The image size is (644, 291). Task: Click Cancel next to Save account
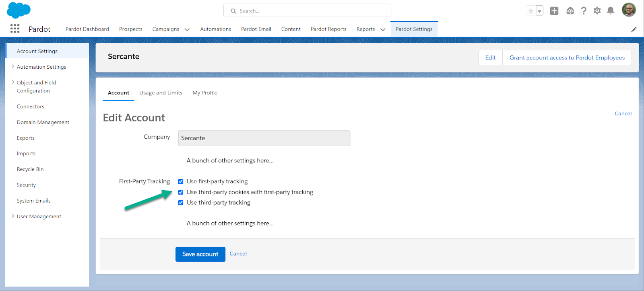pyautogui.click(x=238, y=254)
